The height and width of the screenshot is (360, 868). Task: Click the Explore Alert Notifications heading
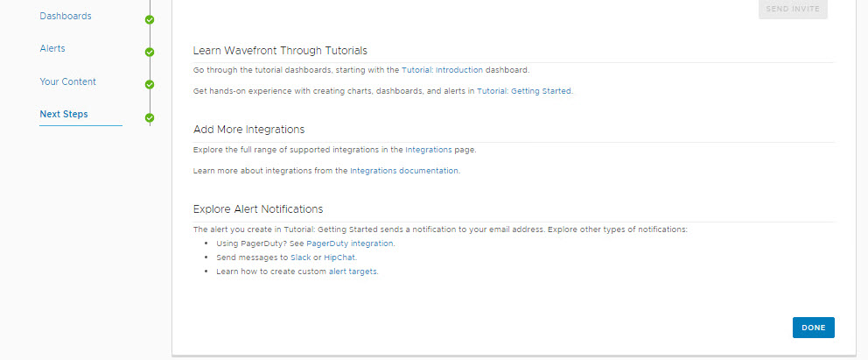tap(258, 209)
